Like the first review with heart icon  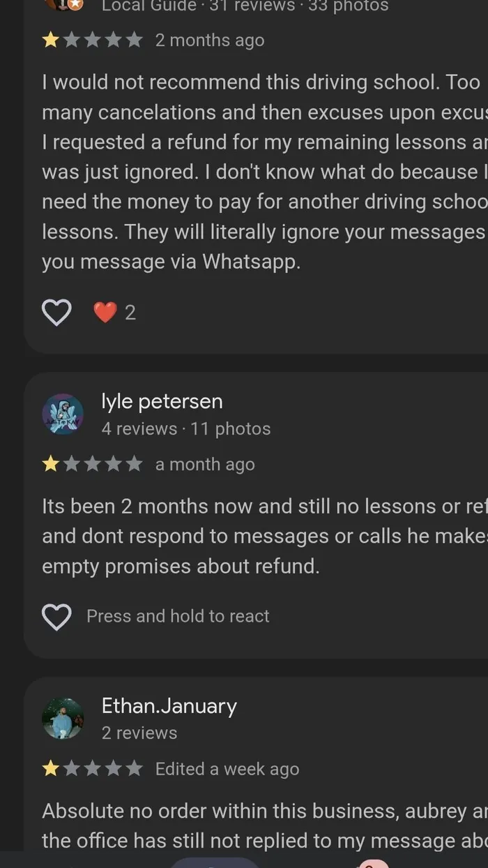tap(56, 313)
